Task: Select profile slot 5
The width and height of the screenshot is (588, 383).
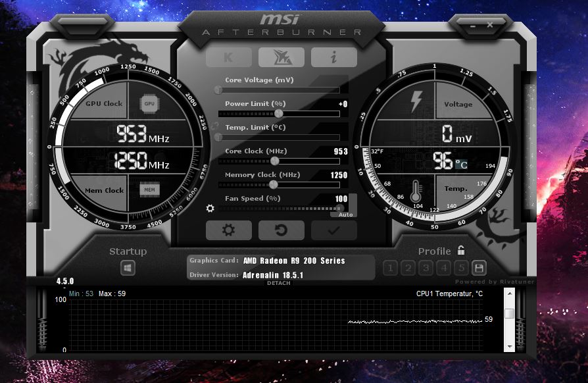Action: [x=462, y=268]
